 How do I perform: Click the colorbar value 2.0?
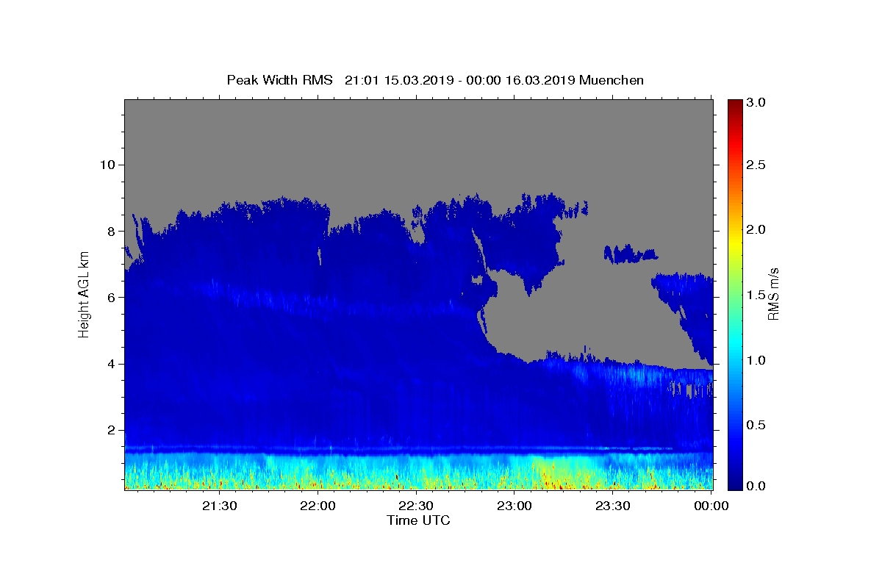[x=757, y=230]
